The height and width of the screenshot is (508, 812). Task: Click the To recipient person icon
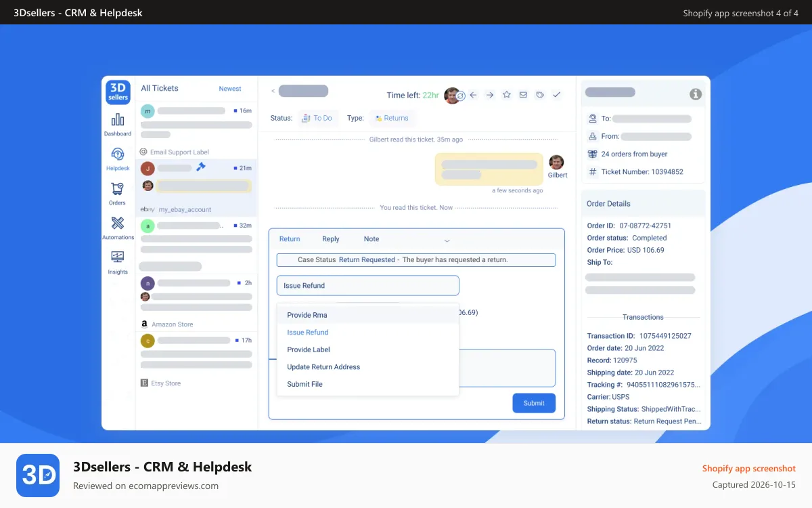tap(593, 119)
